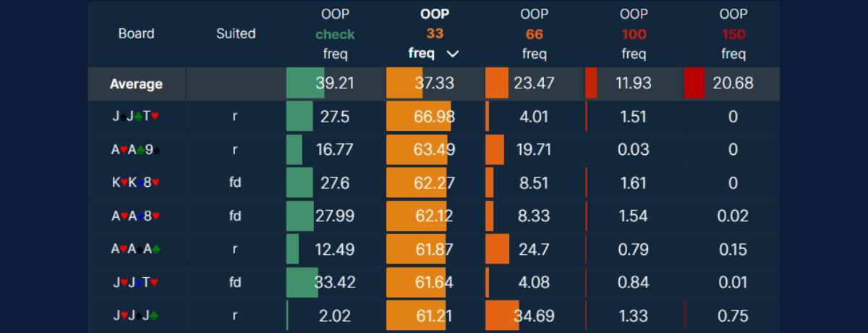Screen dimensions: 868x333
Task: Select the J♥J♠J♣ board row
Action: pyautogui.click(x=136, y=316)
